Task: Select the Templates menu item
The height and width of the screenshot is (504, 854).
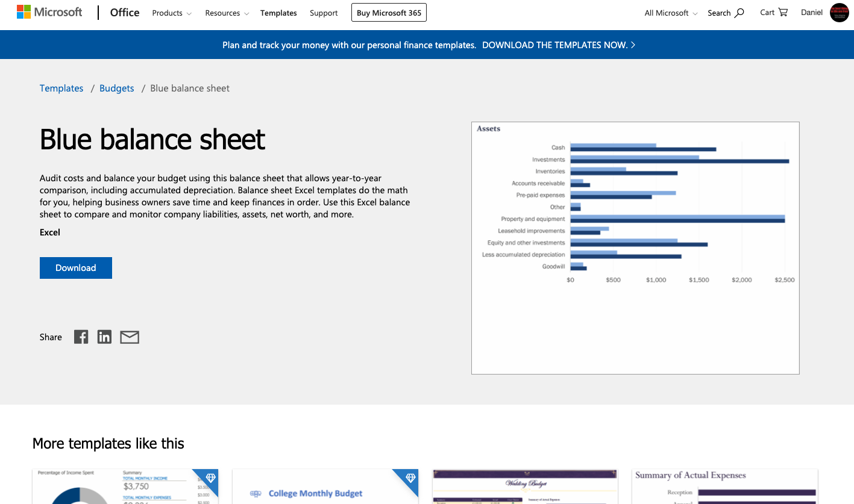Action: [278, 13]
